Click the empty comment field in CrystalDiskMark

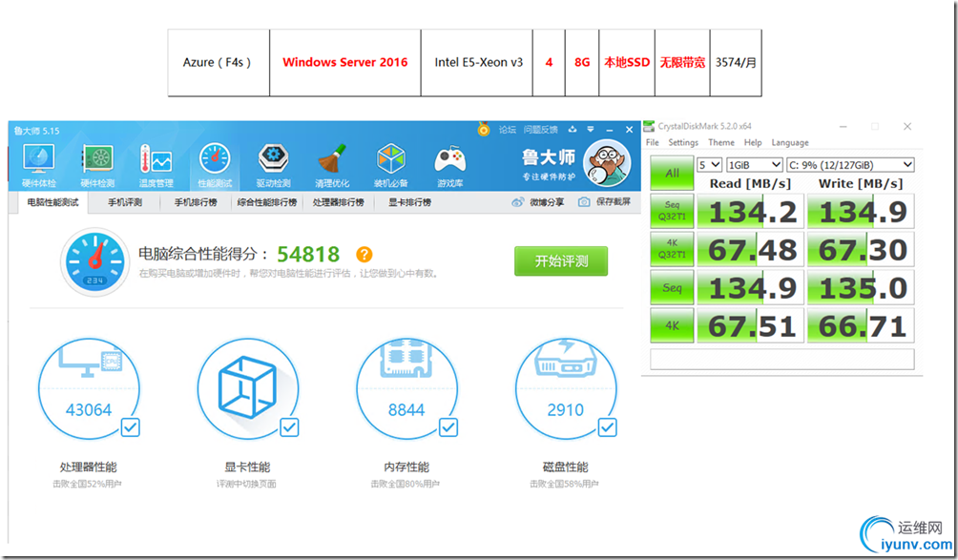(782, 359)
